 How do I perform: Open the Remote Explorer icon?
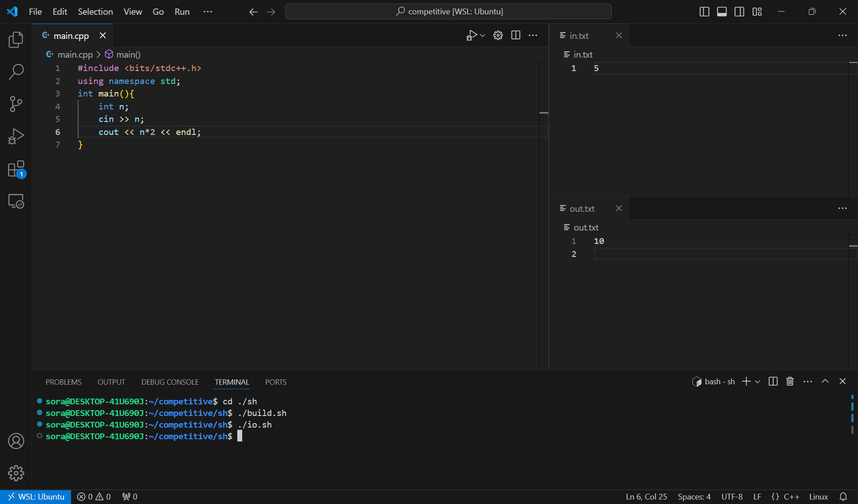[x=16, y=202]
